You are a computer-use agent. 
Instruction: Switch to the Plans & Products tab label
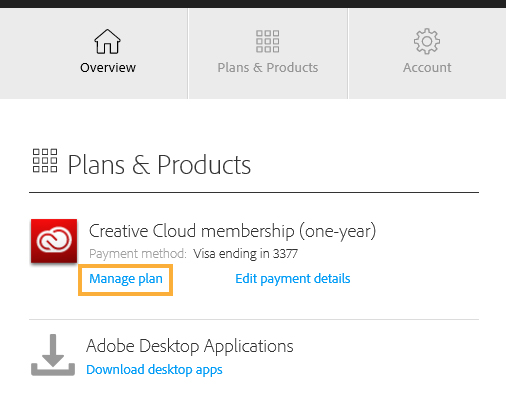point(268,68)
